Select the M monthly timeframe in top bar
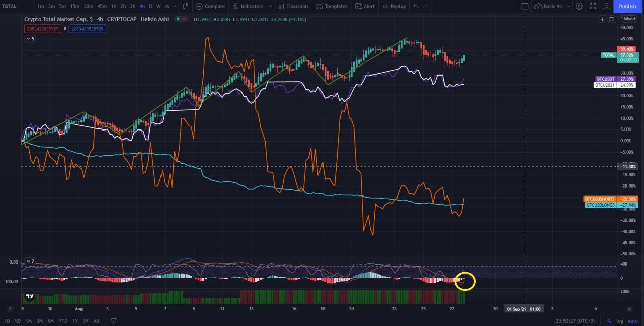 [x=167, y=6]
